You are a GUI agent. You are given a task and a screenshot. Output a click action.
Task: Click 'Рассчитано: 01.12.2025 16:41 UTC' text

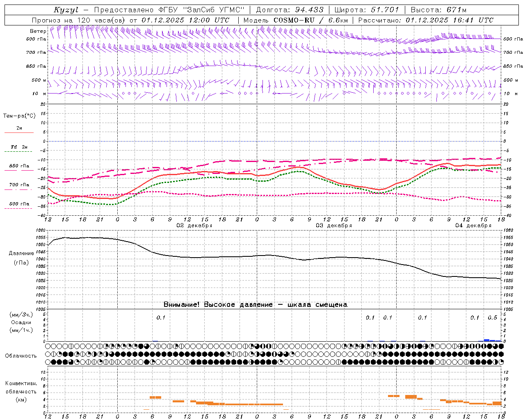point(426,20)
